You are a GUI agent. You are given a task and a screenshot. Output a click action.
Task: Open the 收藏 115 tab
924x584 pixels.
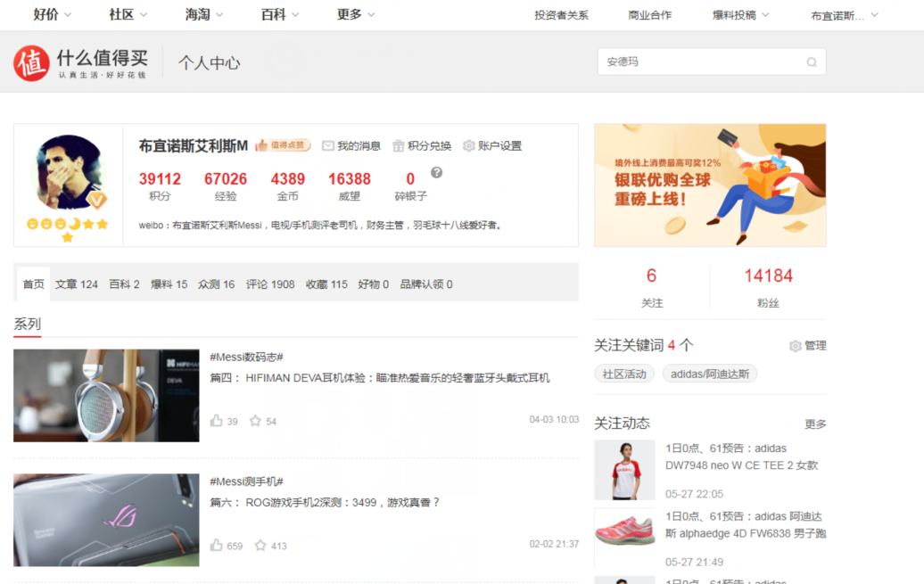click(326, 284)
